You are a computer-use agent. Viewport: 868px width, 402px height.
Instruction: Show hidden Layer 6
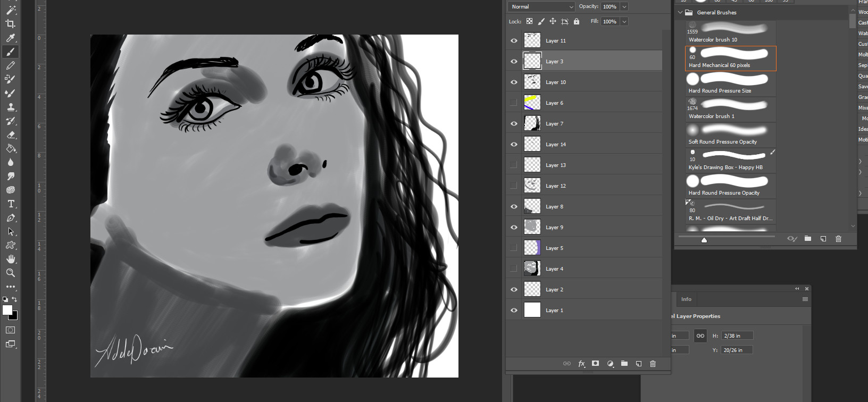click(x=514, y=103)
